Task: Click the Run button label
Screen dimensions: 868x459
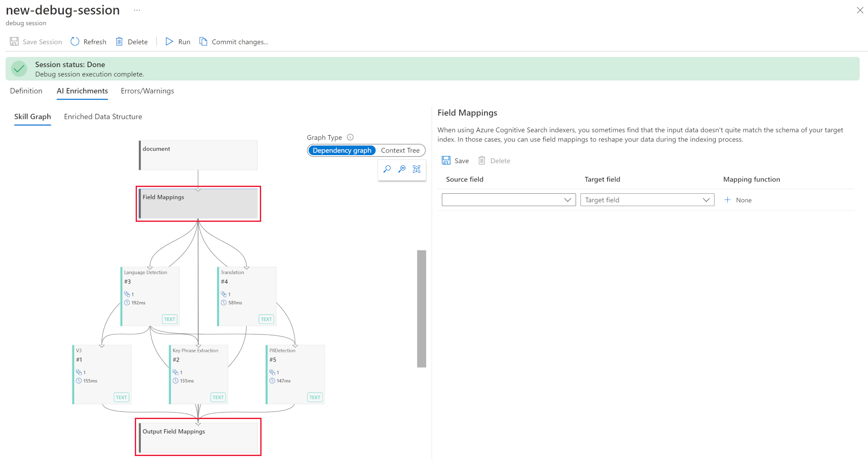Action: tap(184, 42)
